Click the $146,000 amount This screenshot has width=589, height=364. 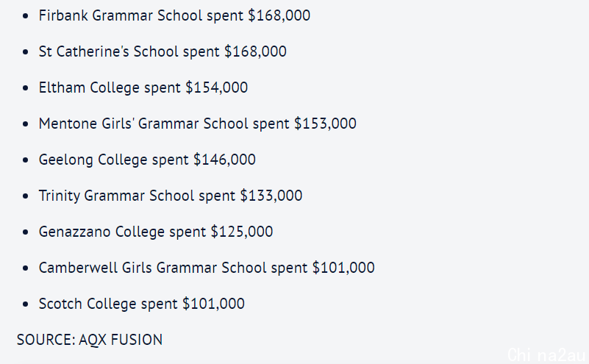224,160
